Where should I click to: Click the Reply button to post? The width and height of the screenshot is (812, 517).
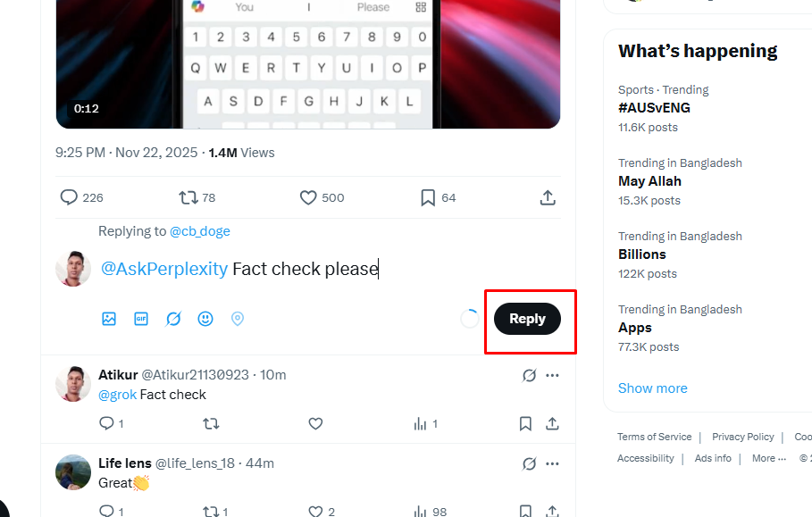527,319
